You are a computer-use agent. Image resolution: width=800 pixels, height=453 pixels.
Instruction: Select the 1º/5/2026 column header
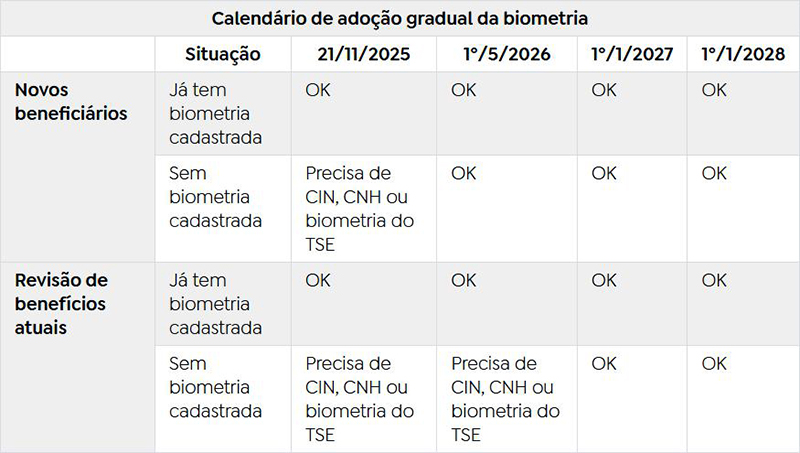508,54
